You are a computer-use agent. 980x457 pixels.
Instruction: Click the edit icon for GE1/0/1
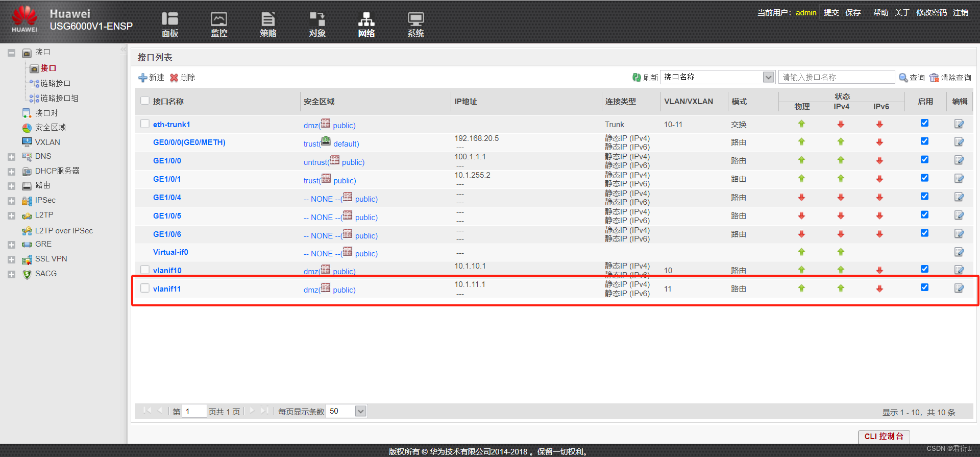coord(959,179)
